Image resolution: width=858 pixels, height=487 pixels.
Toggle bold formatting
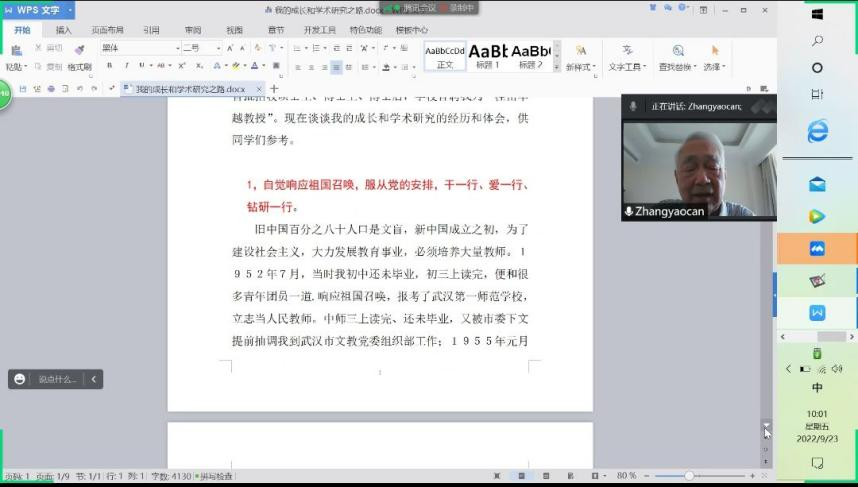[110, 66]
